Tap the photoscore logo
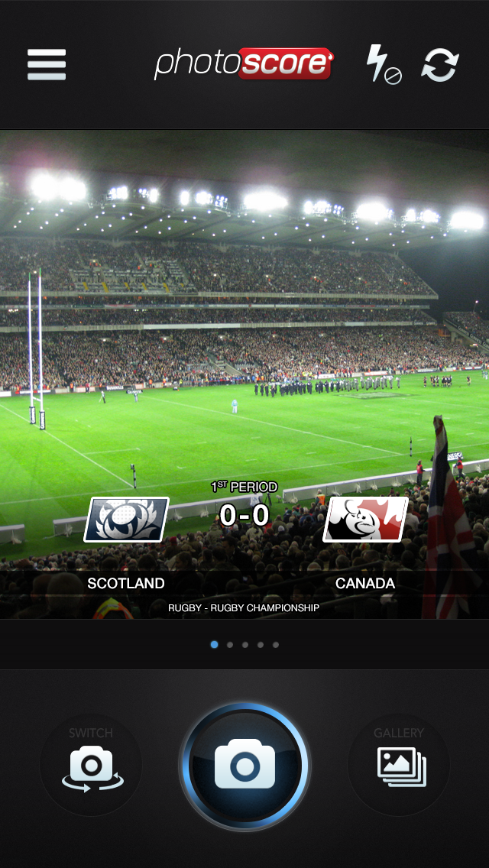 pos(244,64)
